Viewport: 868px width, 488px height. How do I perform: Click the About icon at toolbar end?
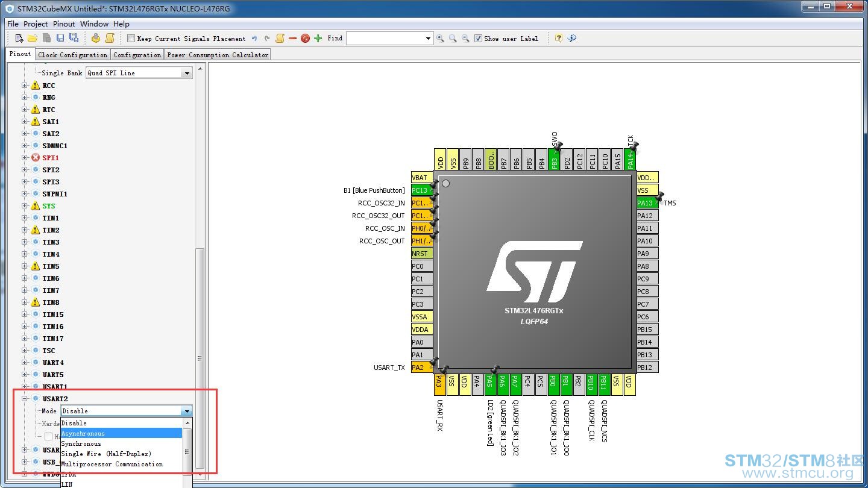[572, 39]
